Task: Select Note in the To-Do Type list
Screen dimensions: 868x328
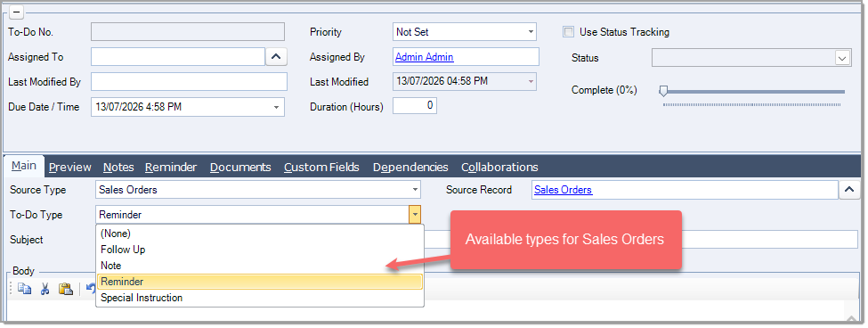Action: tap(260, 266)
